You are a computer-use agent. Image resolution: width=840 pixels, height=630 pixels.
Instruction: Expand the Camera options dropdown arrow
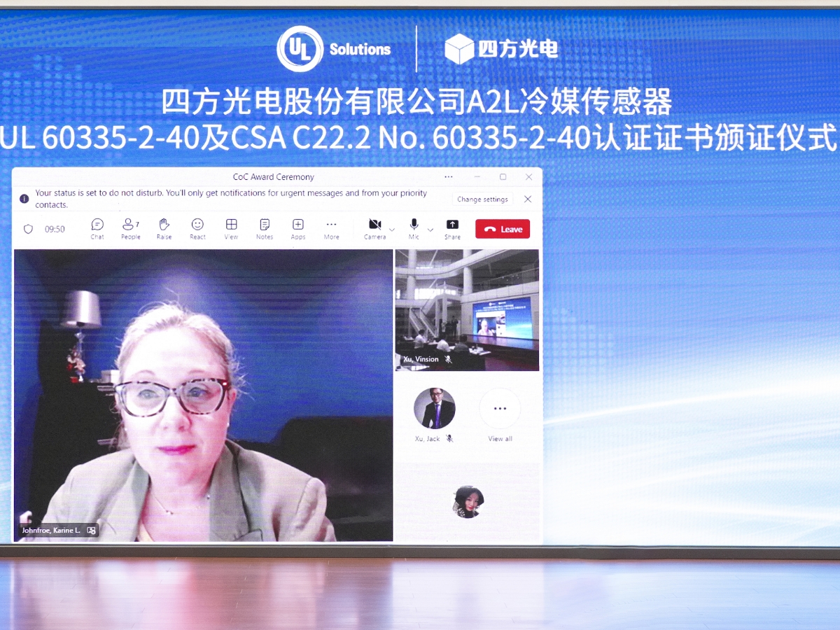pyautogui.click(x=392, y=229)
